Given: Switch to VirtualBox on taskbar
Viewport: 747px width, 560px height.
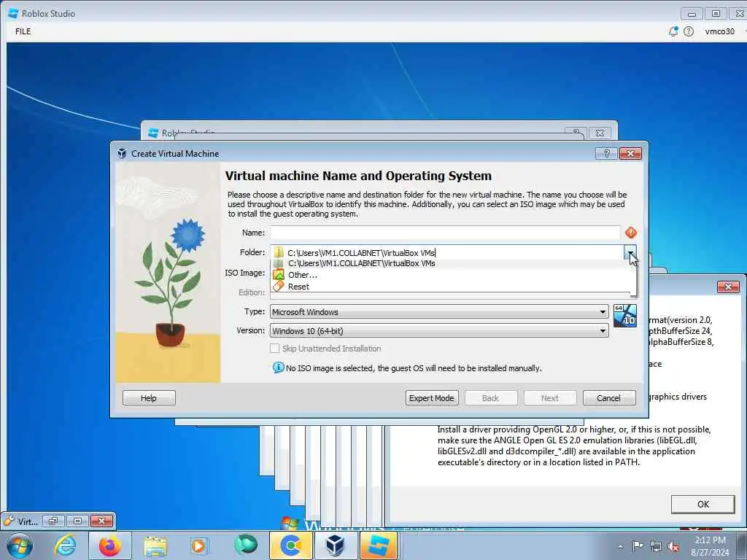Looking at the screenshot, I should pyautogui.click(x=336, y=545).
